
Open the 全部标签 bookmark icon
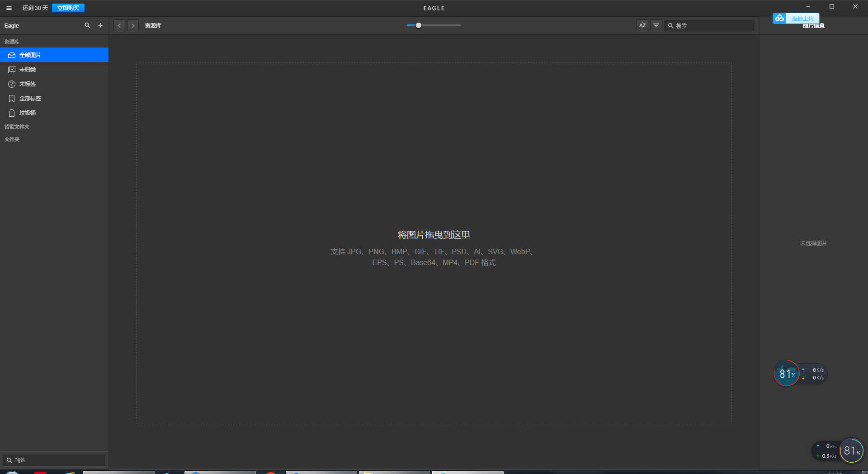click(11, 98)
